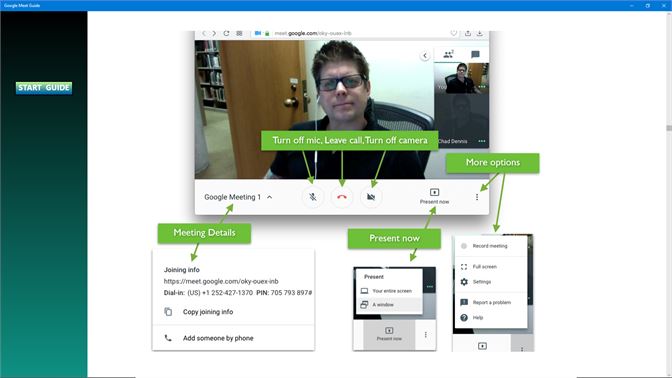This screenshot has width=672, height=378.
Task: Select Record meeting in options menu
Action: pos(490,246)
